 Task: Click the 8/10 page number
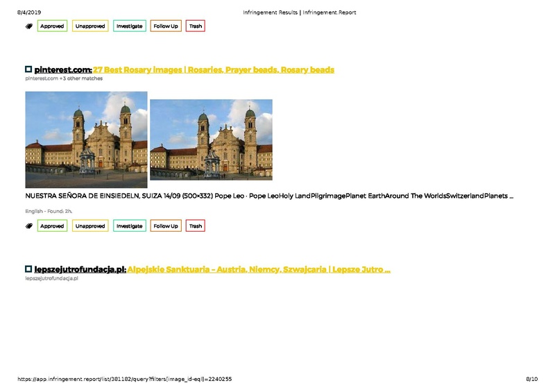click(x=531, y=379)
